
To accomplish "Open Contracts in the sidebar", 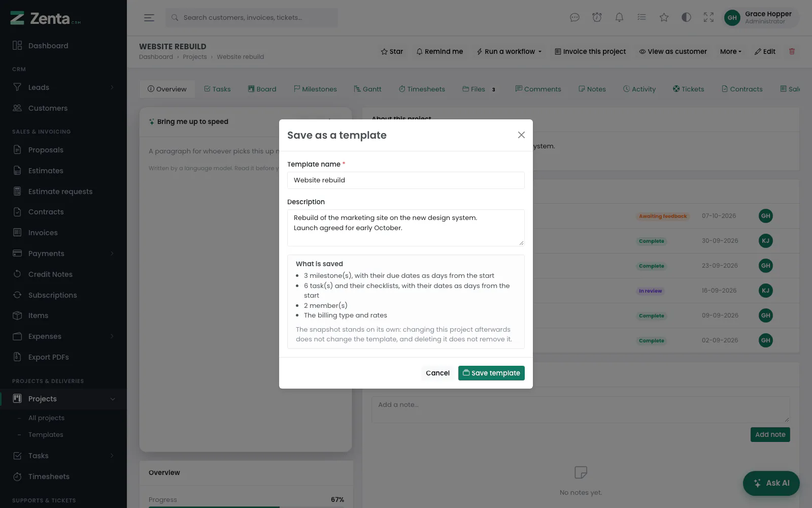I will 63,212.
